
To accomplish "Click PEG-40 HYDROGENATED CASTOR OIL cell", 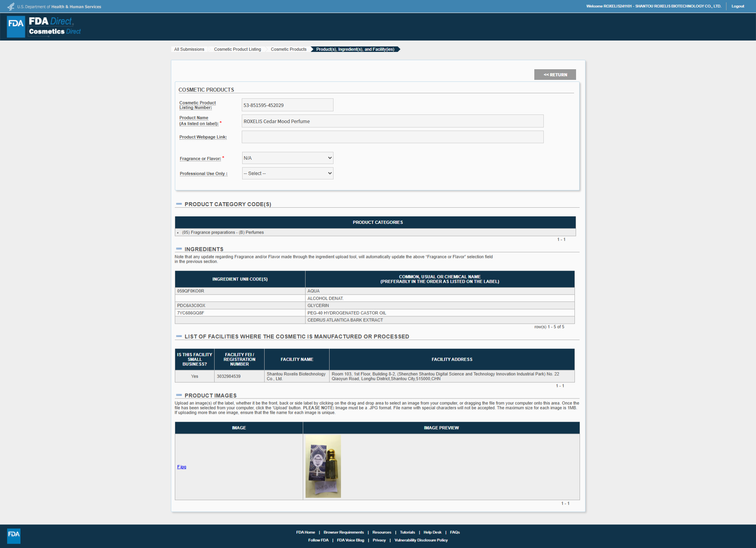I will pyautogui.click(x=440, y=313).
